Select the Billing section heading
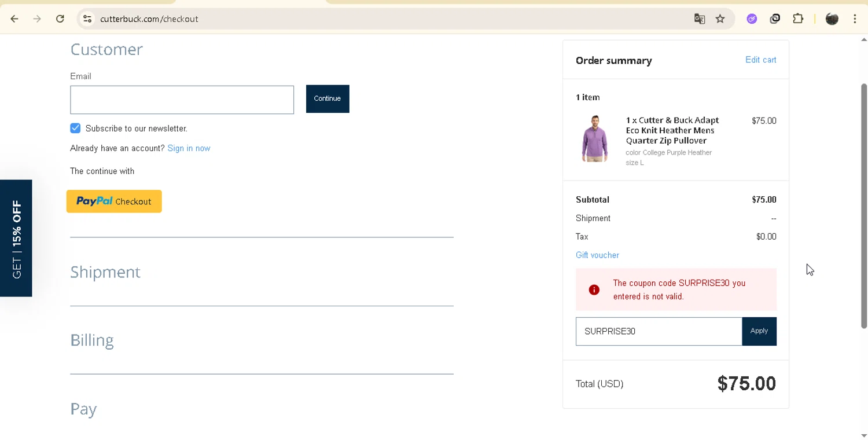This screenshot has height=440, width=868. [x=92, y=340]
